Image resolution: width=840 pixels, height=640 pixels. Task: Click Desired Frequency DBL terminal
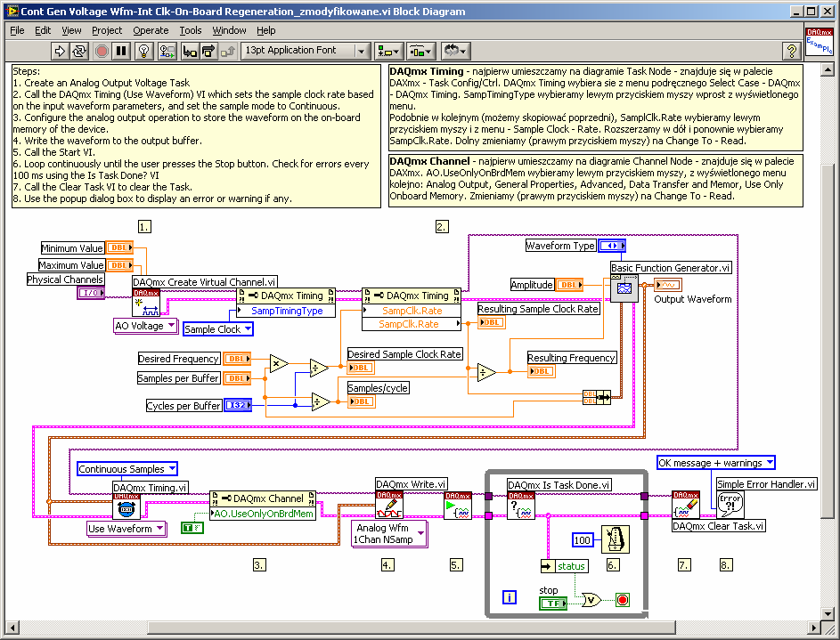(237, 359)
